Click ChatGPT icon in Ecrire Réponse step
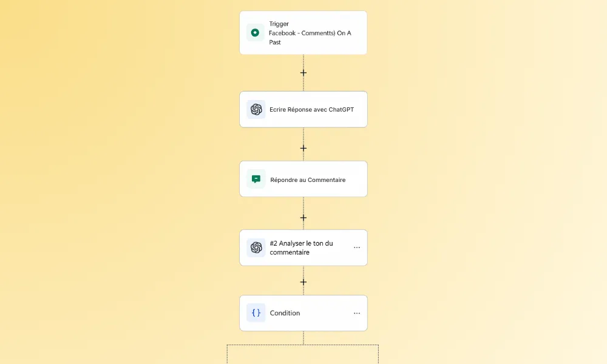 coord(256,109)
